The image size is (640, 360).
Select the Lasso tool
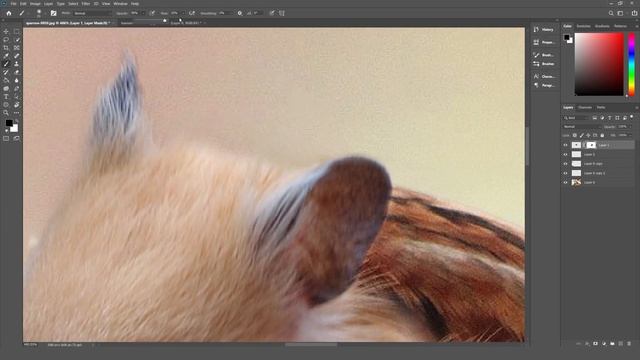6,40
